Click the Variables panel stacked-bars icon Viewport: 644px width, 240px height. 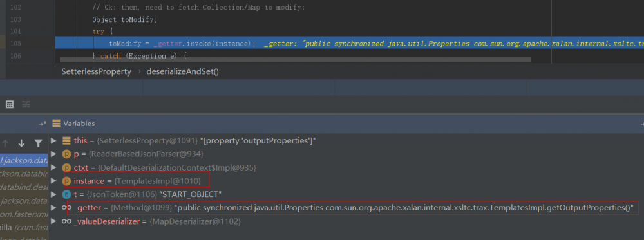tap(56, 123)
